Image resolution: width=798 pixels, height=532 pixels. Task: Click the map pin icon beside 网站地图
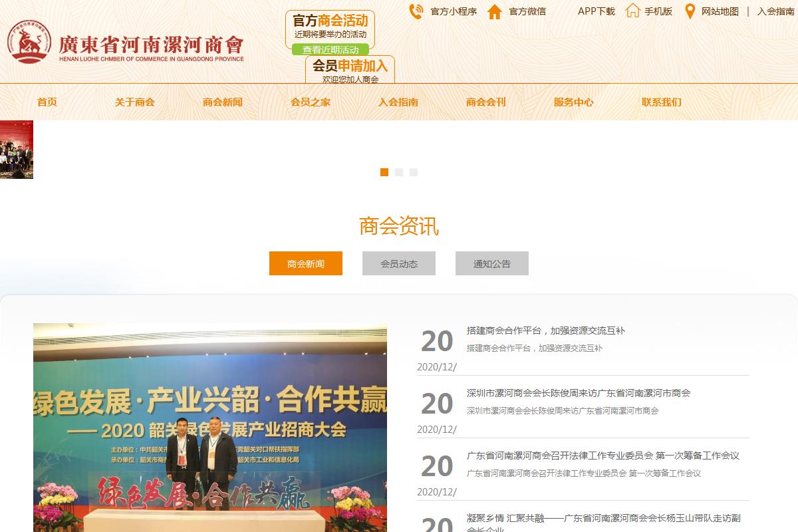(x=690, y=11)
